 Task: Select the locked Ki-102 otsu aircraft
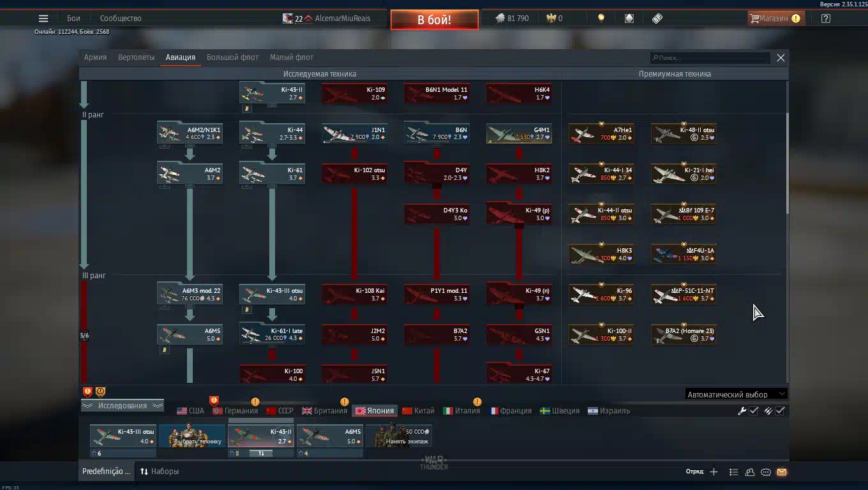click(354, 174)
